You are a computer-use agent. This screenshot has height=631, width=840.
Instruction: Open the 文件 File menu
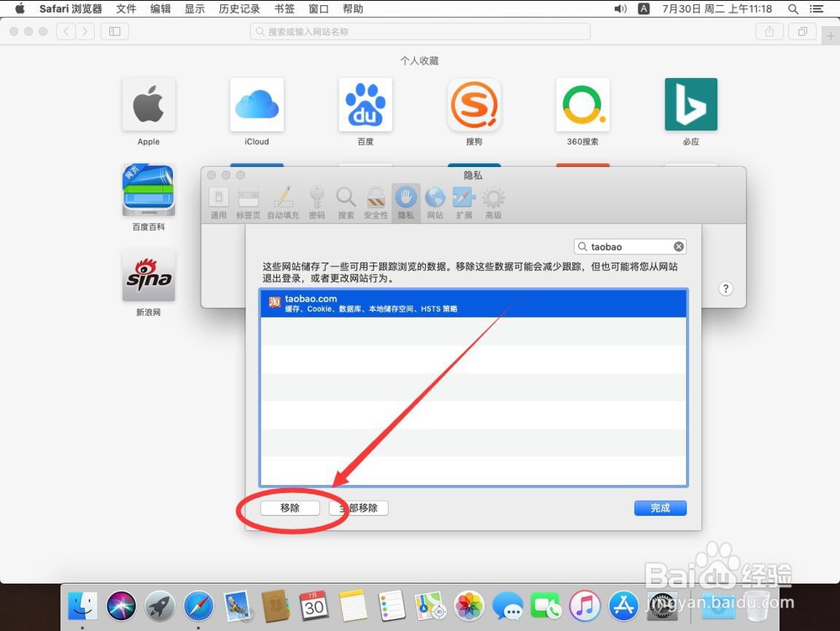coord(126,8)
